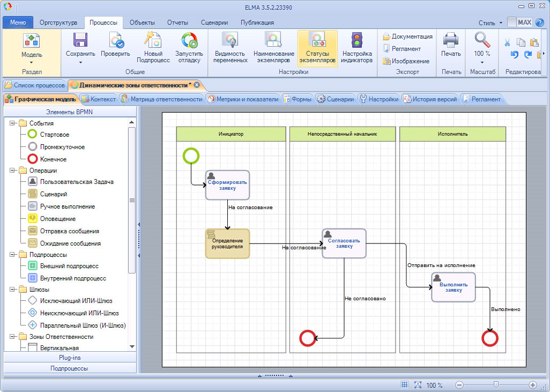The image size is (550, 392).
Task: Collapse the Операции tree folder
Action: 13,171
